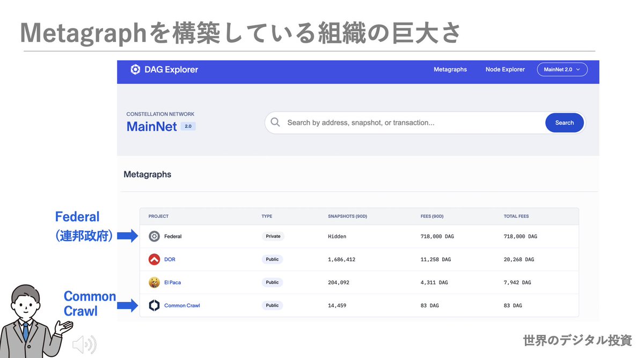Select the Common Crawl hexagon icon

[x=155, y=305]
